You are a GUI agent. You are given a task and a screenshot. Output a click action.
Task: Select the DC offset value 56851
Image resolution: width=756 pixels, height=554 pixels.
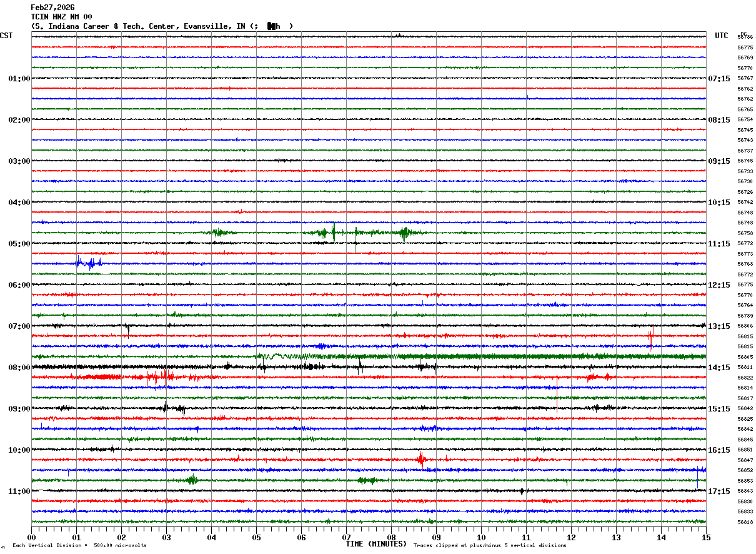[x=745, y=450]
